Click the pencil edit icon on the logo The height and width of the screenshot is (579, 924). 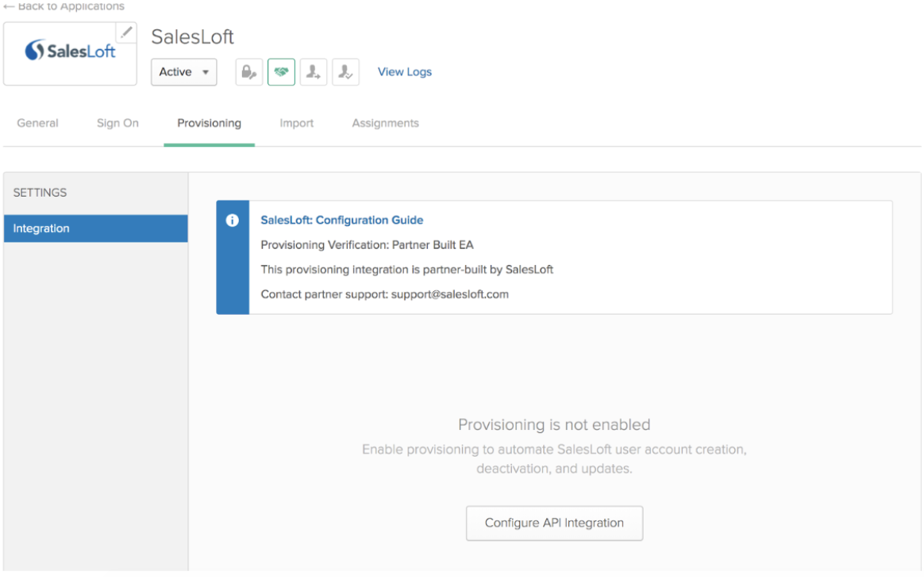point(128,33)
